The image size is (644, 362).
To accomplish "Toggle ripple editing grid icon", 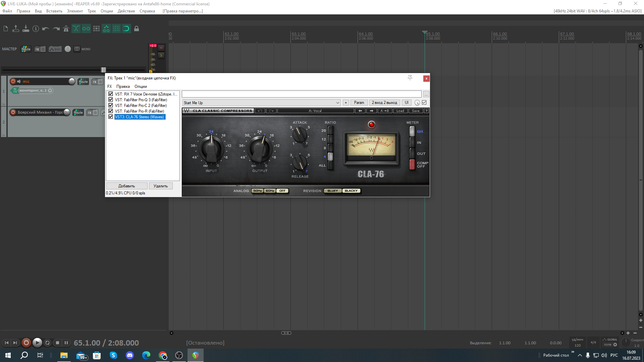I will 96,29.
